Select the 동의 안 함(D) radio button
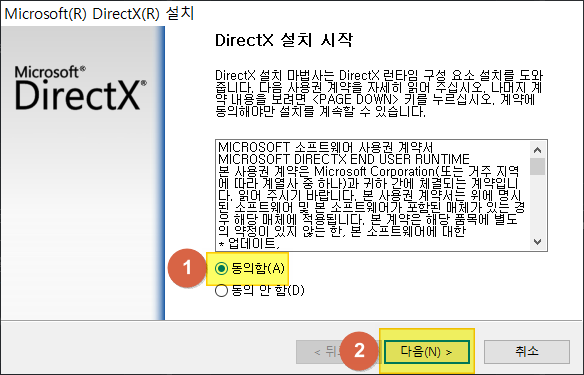The image size is (584, 375). pos(221,290)
